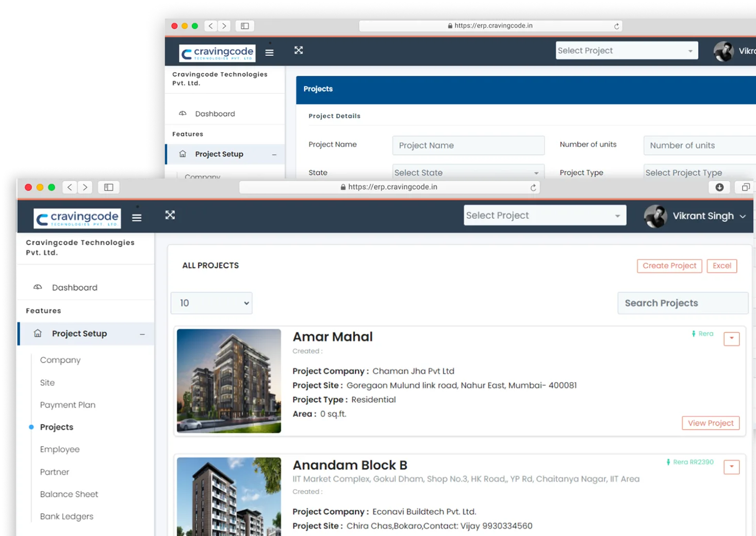This screenshot has height=536, width=756.
Task: Click the sidebar toggle icon in back browser
Action: 245,26
